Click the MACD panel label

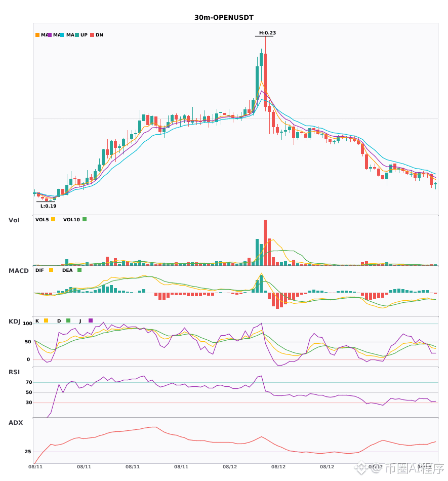[x=18, y=271]
